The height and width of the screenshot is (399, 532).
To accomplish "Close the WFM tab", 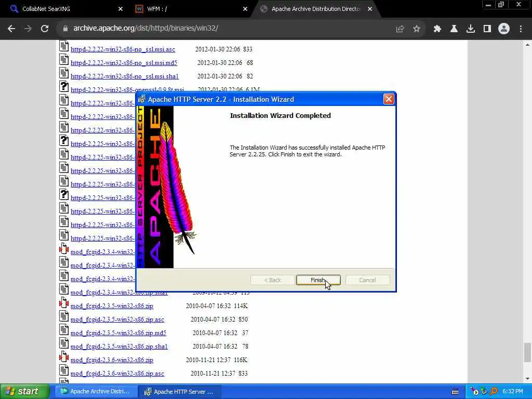I will tap(245, 9).
